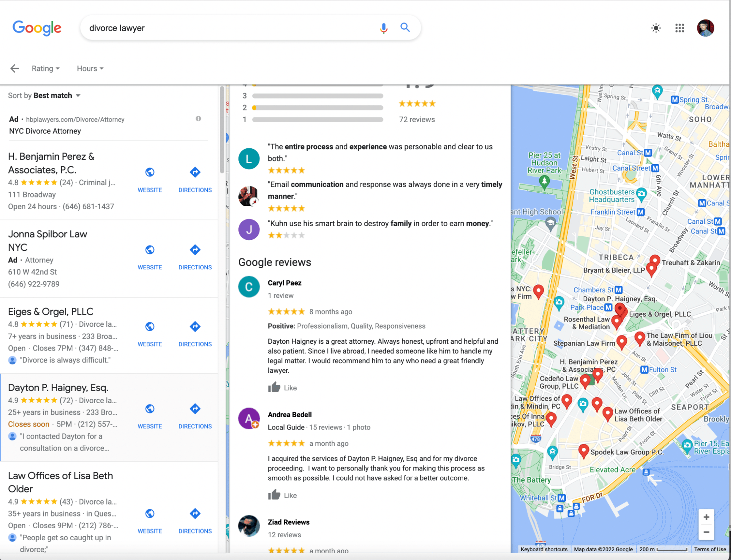The image size is (731, 560).
Task: Open the Rating filter dropdown
Action: point(46,68)
